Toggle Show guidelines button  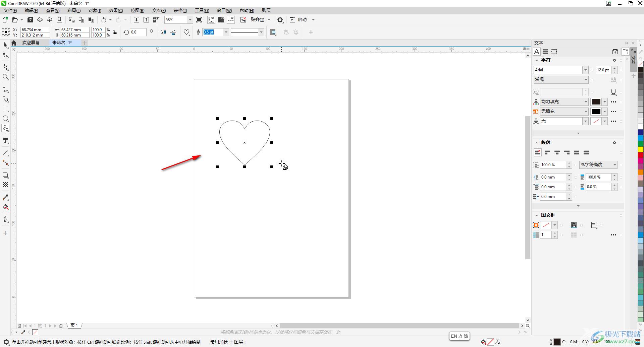231,20
